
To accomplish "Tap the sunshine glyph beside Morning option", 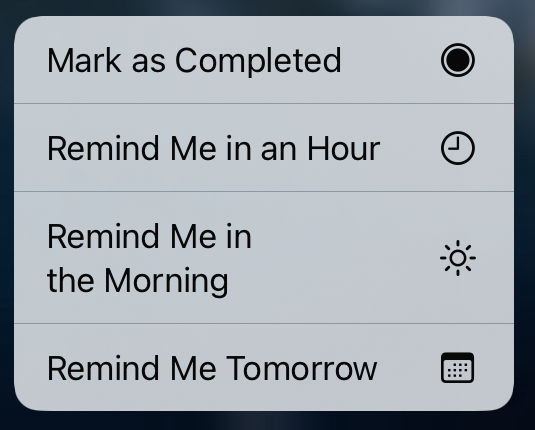I will coord(458,258).
